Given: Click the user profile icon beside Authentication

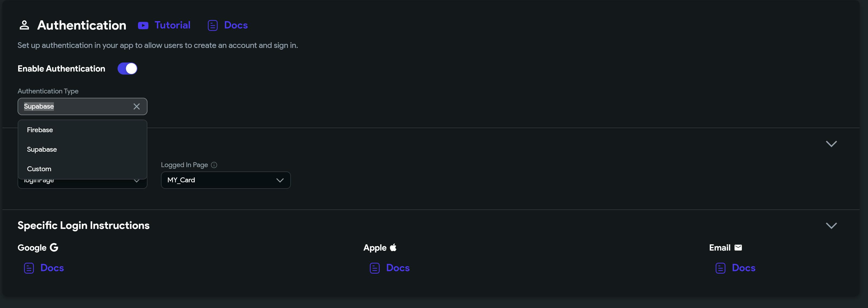Looking at the screenshot, I should tap(24, 25).
